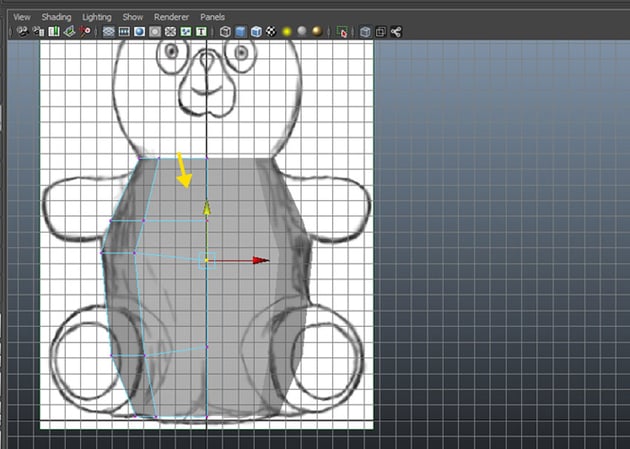The width and height of the screenshot is (630, 449).
Task: Switch to Wireframe display icon
Action: (225, 31)
